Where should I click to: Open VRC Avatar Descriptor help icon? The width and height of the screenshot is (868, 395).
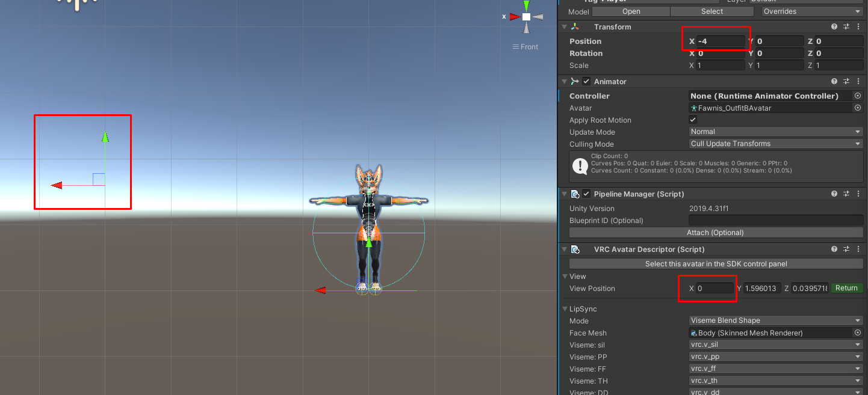[x=834, y=250]
